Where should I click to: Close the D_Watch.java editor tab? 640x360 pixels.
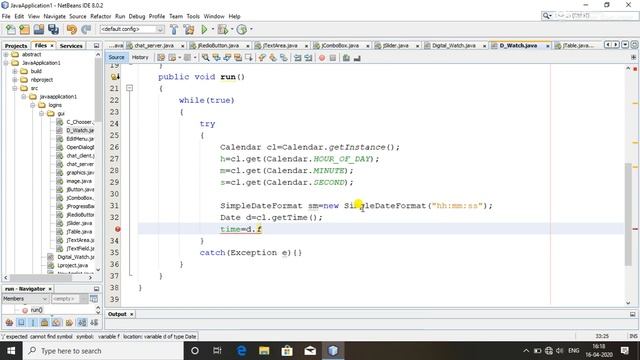(x=548, y=46)
